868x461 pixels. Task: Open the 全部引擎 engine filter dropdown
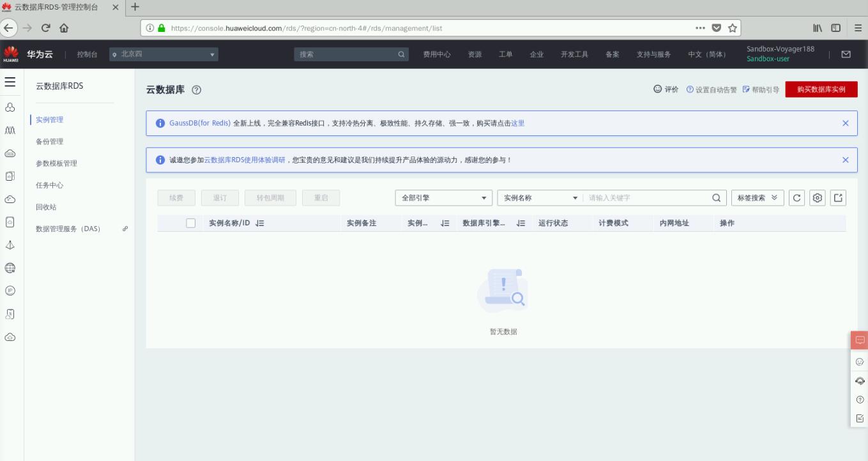pyautogui.click(x=445, y=198)
